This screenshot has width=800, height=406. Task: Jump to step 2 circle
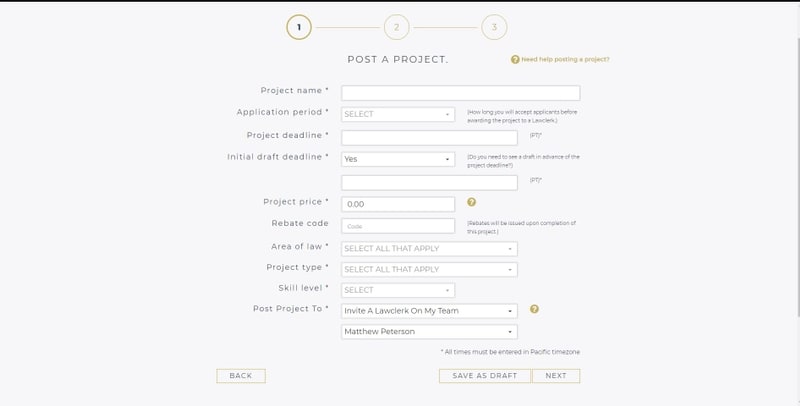click(396, 28)
